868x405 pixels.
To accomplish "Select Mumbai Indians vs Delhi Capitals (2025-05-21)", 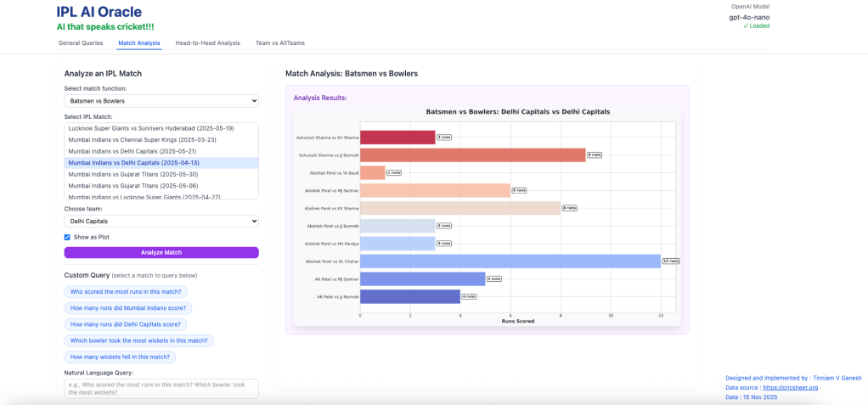I will [137, 151].
